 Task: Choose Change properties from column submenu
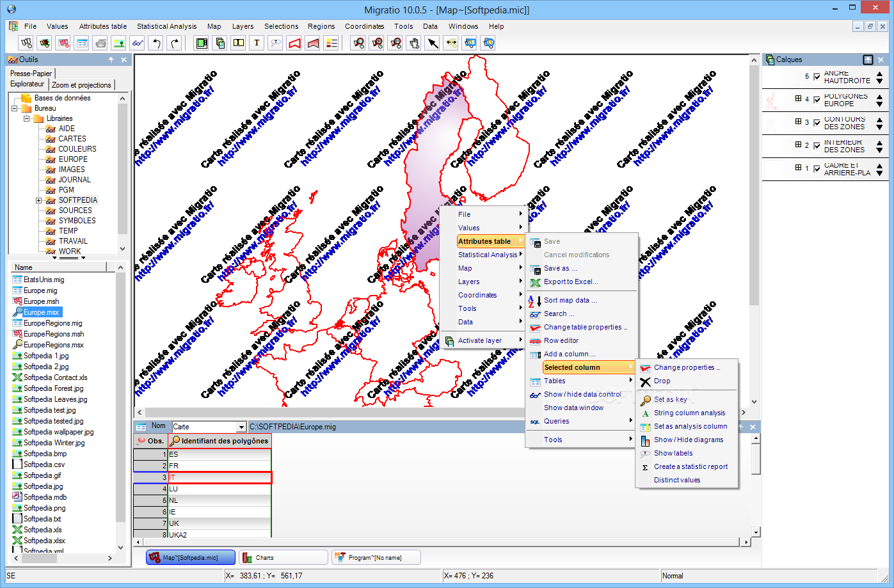coord(687,367)
